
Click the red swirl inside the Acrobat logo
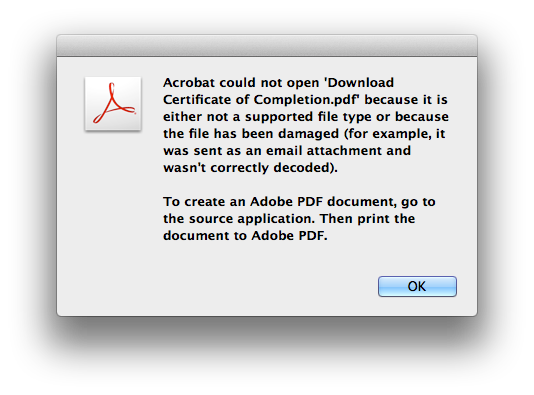point(113,103)
